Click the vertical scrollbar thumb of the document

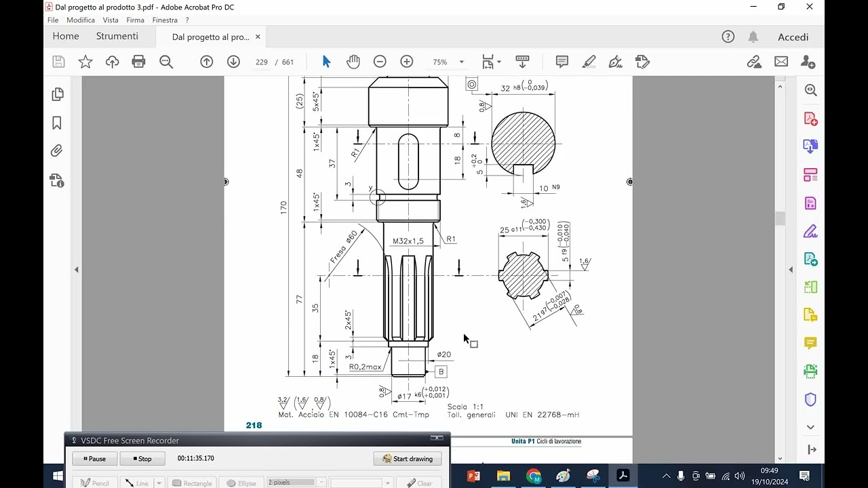[x=780, y=218]
